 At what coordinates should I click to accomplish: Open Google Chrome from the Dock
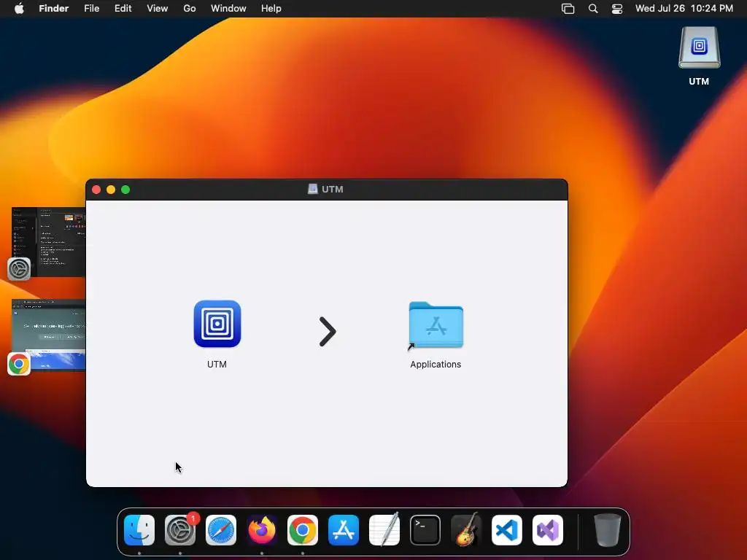coord(303,530)
